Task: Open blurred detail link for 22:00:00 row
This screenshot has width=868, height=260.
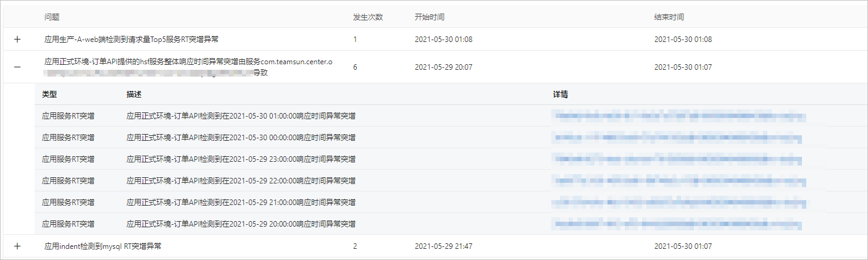Action: (x=680, y=180)
